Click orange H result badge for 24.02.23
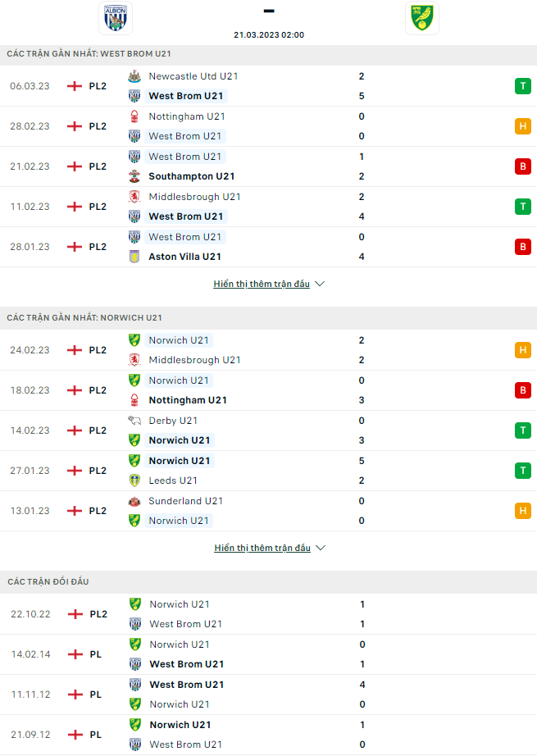 click(x=522, y=350)
